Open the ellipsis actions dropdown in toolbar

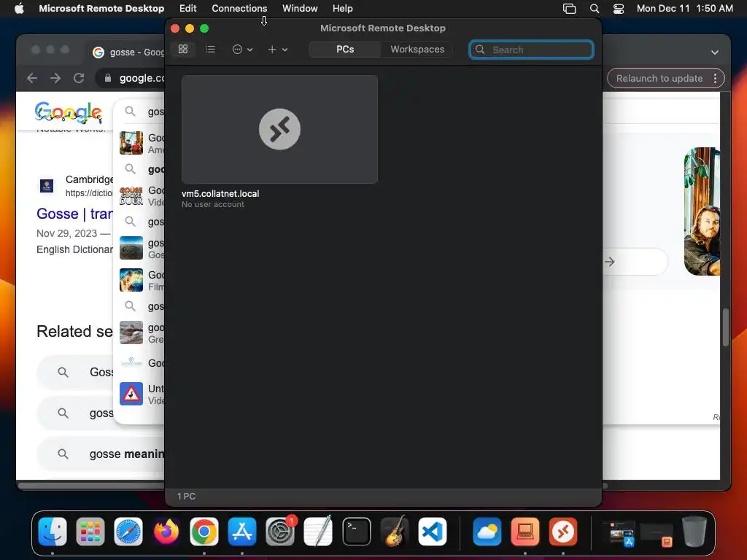click(242, 49)
